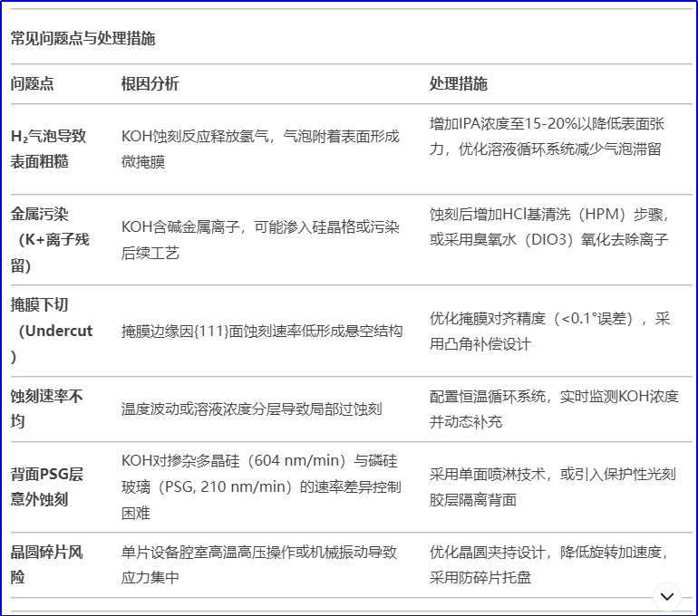Screen dimensions: 698x616
Task: Click the 蚀刻后增加HCl基清洗 measure cell
Action: pyautogui.click(x=549, y=226)
